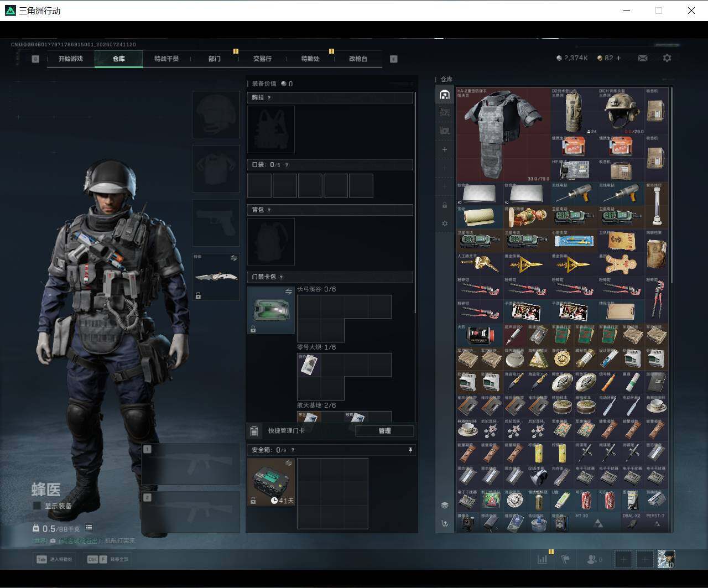Screen dimensions: 708x588
Task: Click the player avatar in the bottom bar
Action: pyautogui.click(x=666, y=559)
